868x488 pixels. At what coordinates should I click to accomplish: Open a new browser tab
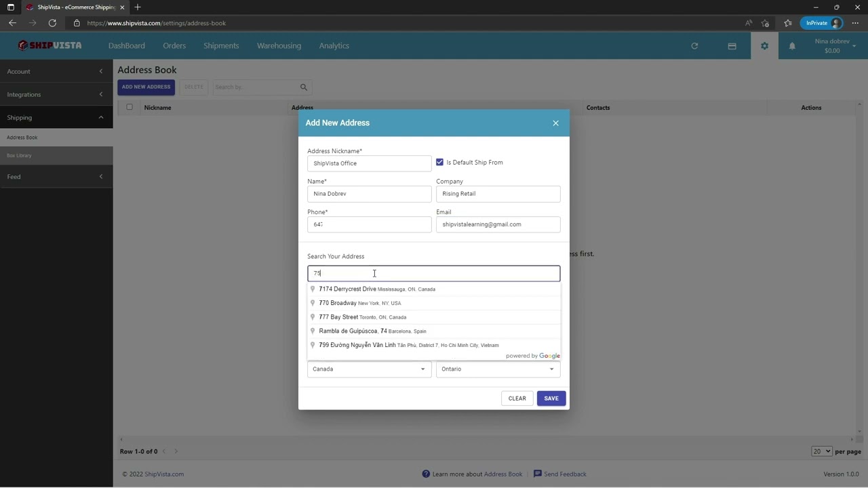point(138,7)
